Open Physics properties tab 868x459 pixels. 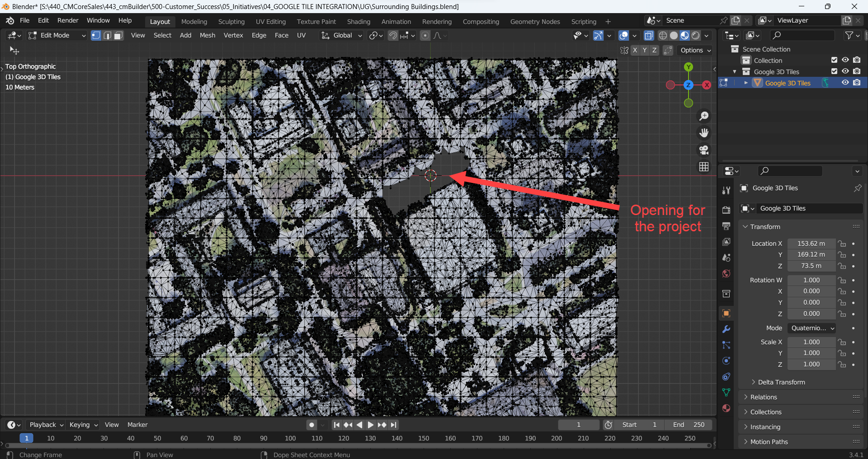[726, 361]
